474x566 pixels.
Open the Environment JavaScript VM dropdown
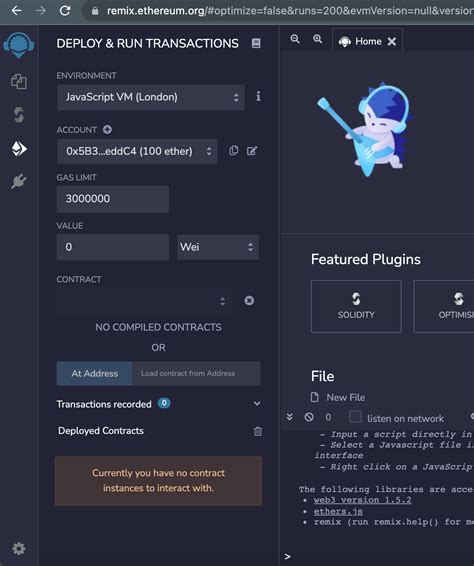[151, 97]
